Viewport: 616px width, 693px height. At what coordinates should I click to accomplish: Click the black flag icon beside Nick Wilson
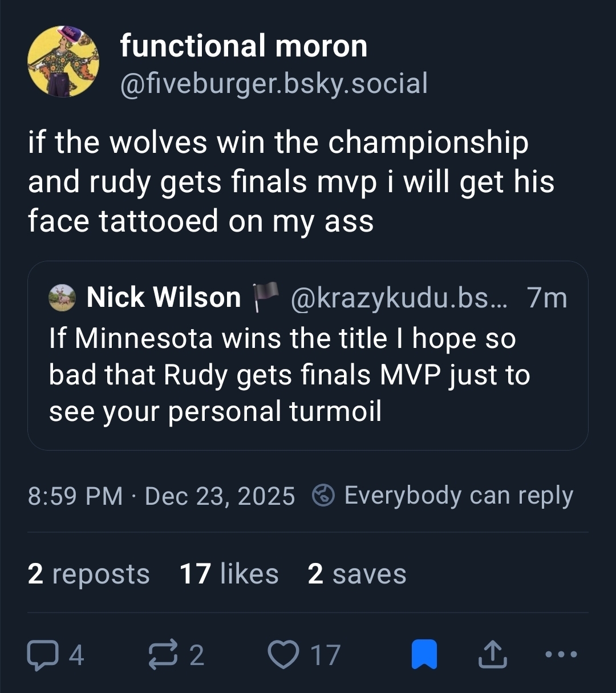coord(265,297)
